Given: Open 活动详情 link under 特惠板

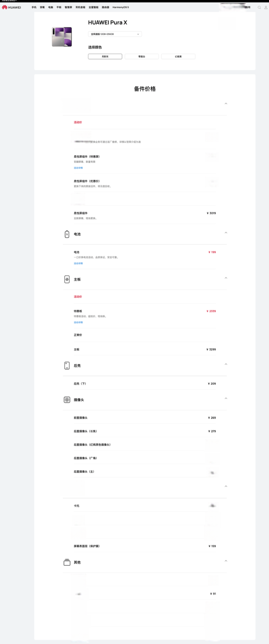Looking at the screenshot, I should point(78,322).
